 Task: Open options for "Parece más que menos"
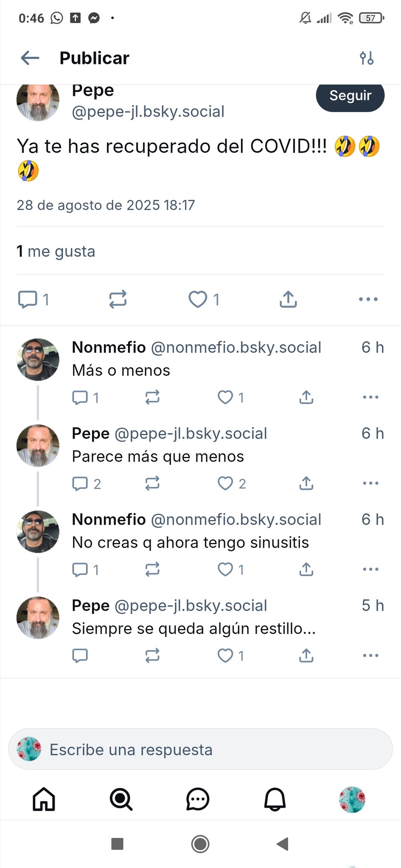tap(370, 483)
